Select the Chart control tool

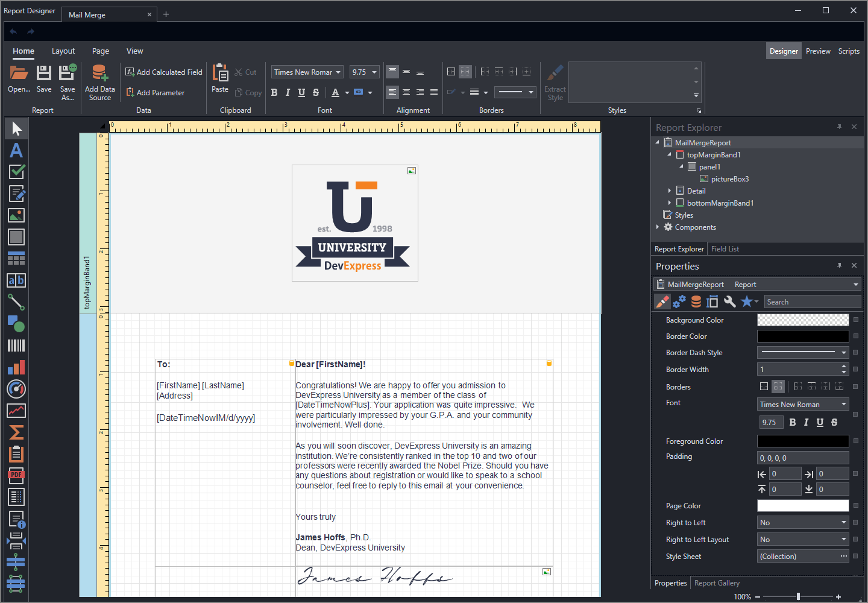coord(16,367)
